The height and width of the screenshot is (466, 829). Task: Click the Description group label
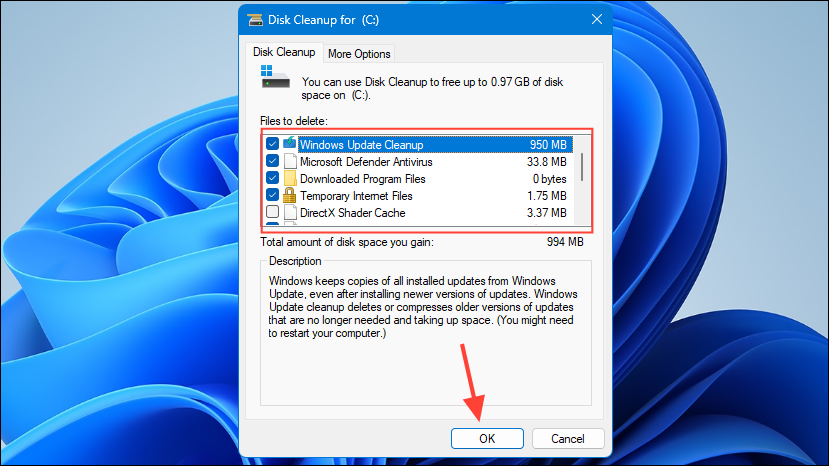click(x=294, y=261)
